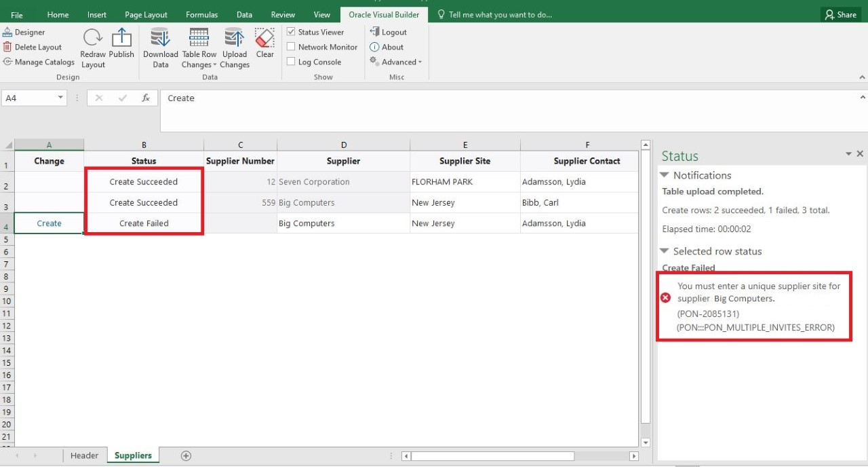The height and width of the screenshot is (467, 868).
Task: Open the Status pane options dropdown
Action: coord(848,154)
